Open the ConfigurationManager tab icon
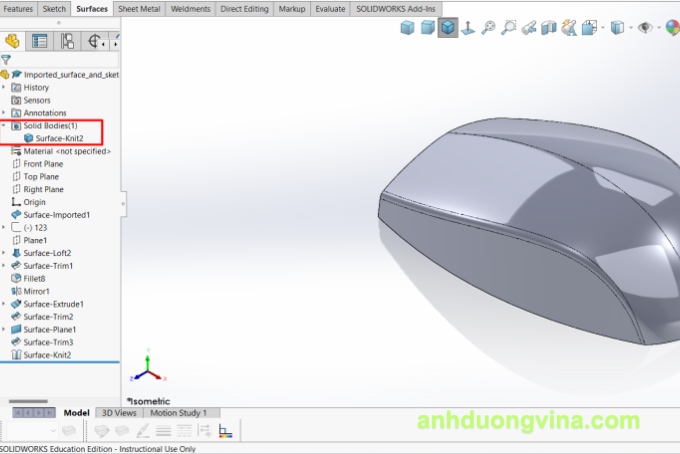This screenshot has width=680, height=454. click(x=68, y=41)
